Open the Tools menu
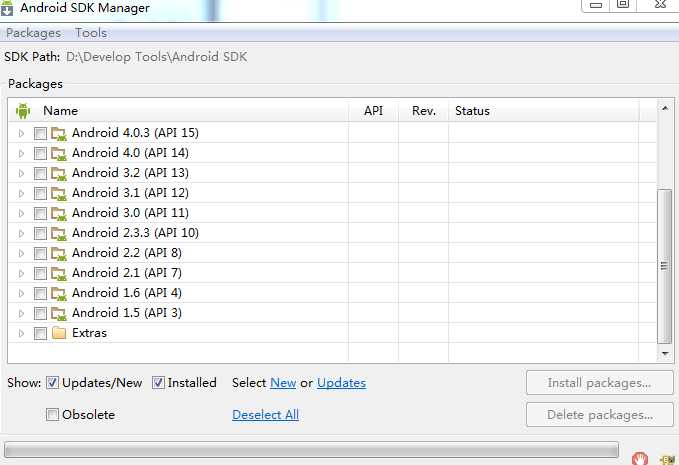The height and width of the screenshot is (465, 679). (x=91, y=33)
